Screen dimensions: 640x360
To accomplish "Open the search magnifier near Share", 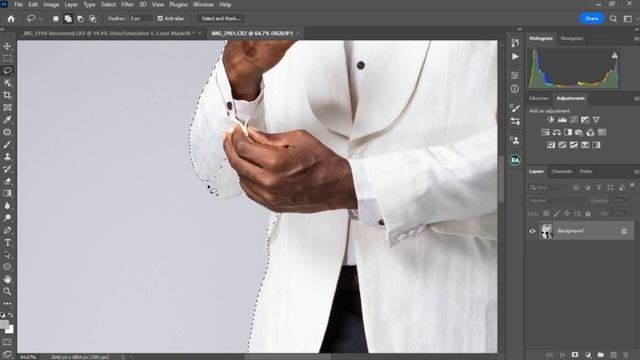I will coord(613,19).
